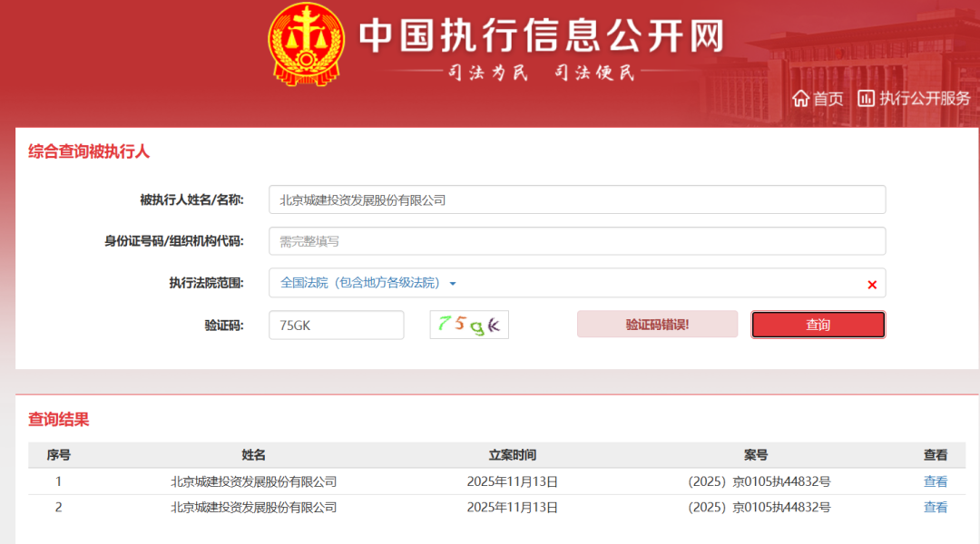Click the home icon next to 首页
Screen dimensions: 980x544
(802, 98)
